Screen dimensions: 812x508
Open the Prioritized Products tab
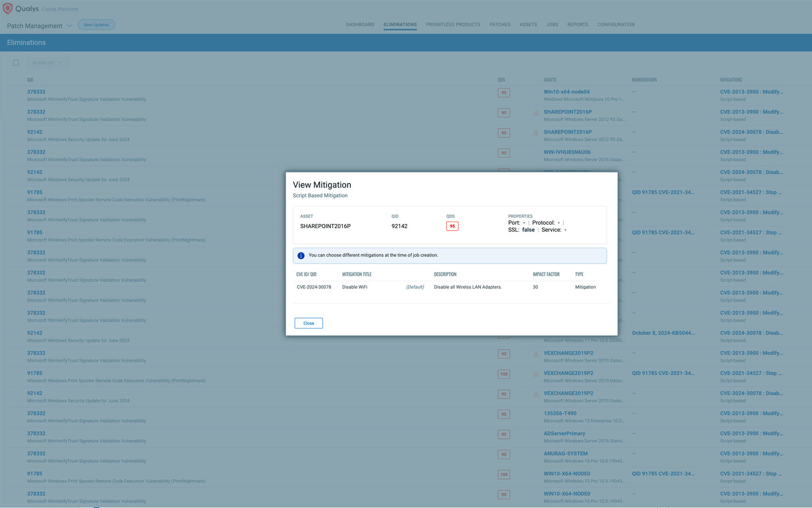453,24
